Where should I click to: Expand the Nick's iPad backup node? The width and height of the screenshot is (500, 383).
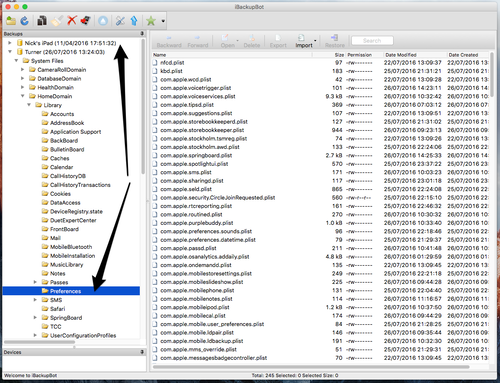coord(10,43)
